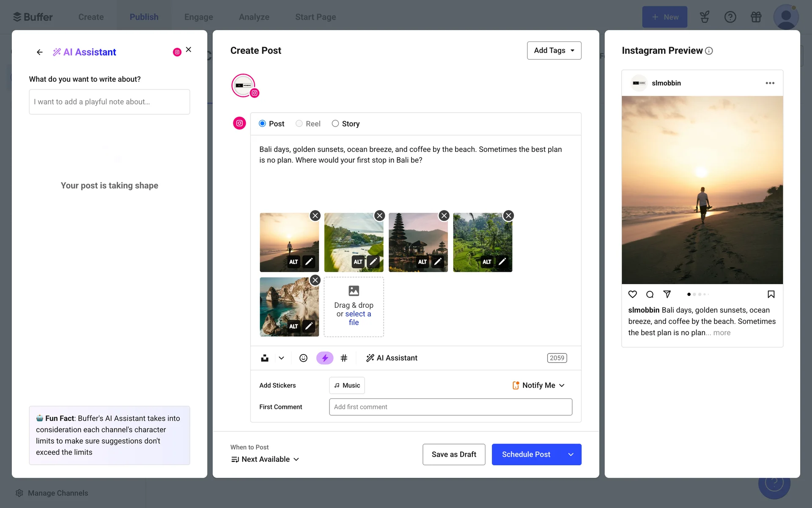Viewport: 812px width, 508px height.
Task: Click the hashtag manager icon
Action: (344, 358)
